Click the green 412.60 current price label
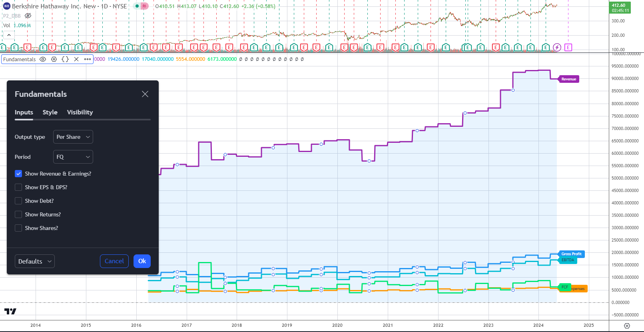 point(620,8)
